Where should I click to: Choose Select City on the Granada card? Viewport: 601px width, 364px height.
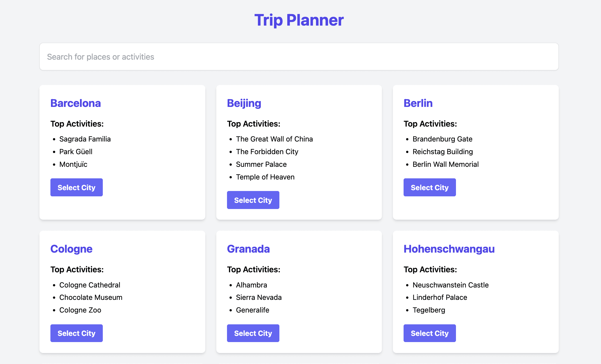253,333
